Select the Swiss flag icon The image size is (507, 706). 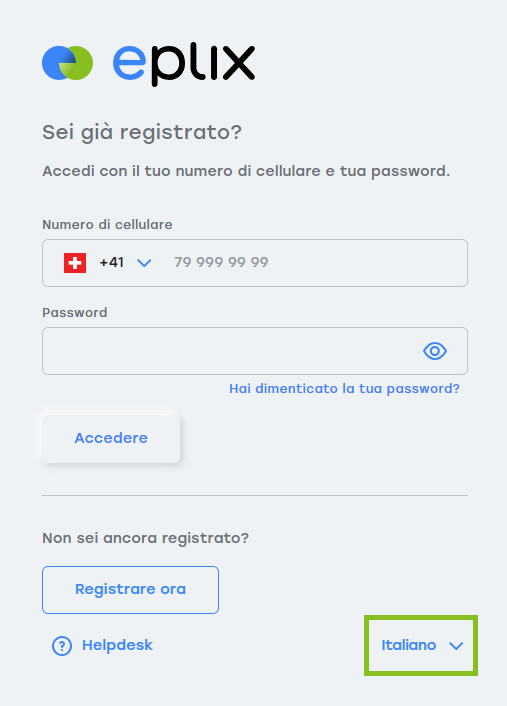75,263
